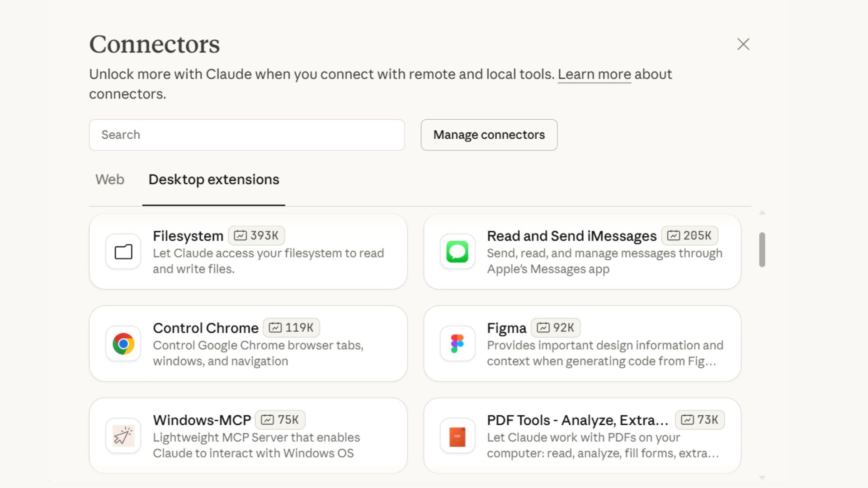Screen dimensions: 868x488
Task: Click the 92K usage badge beside Figma
Action: pos(556,328)
